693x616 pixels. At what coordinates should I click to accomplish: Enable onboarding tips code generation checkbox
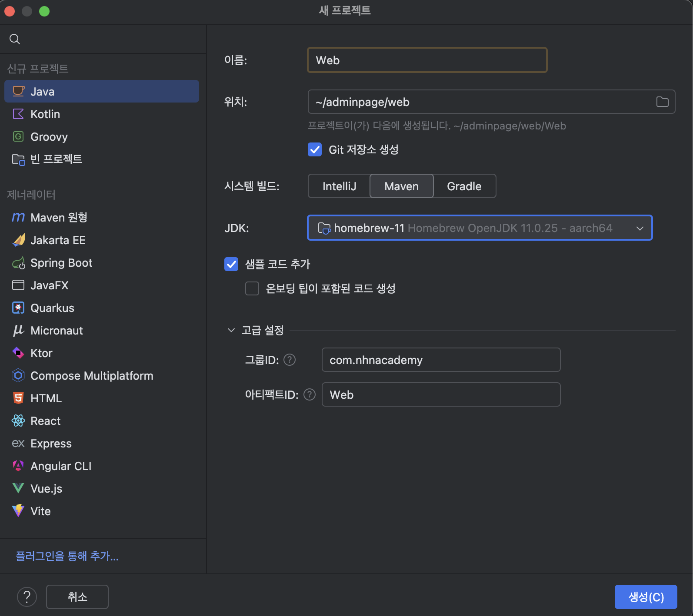252,288
